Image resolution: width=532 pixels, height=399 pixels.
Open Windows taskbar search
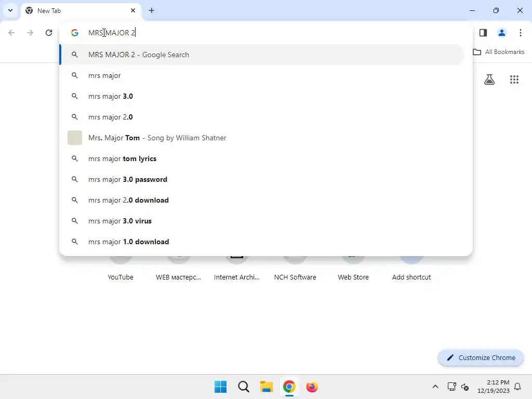243,387
